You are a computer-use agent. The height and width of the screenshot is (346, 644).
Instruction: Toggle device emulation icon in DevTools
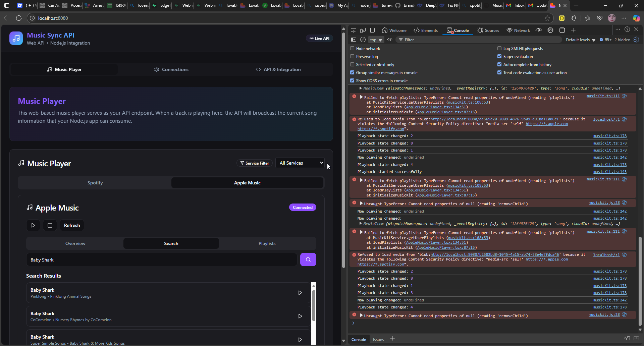click(363, 30)
